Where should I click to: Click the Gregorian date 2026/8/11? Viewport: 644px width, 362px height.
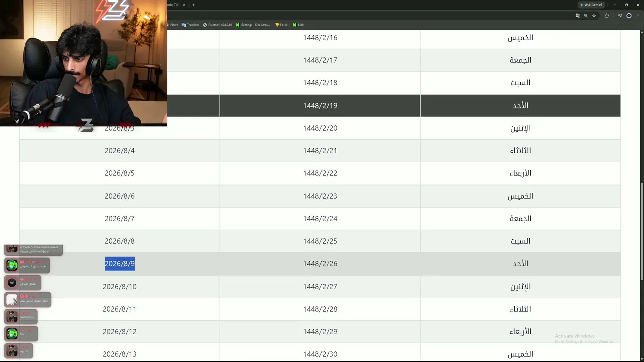(x=120, y=309)
